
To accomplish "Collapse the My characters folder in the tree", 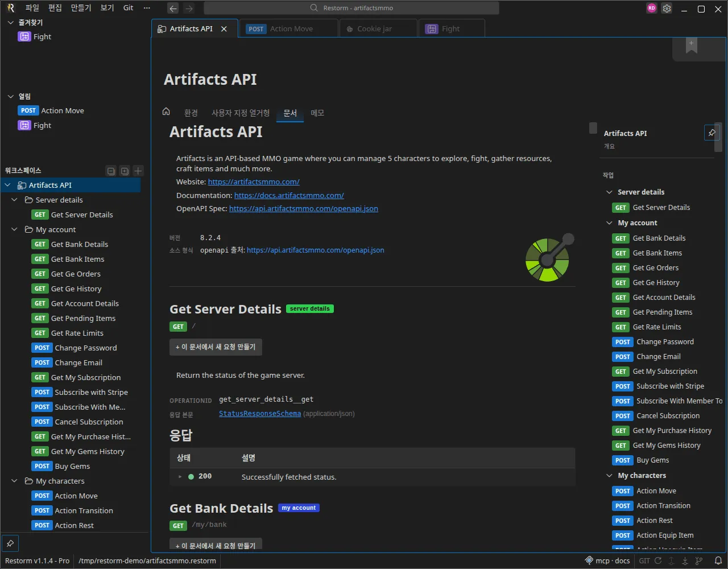I will pyautogui.click(x=15, y=481).
